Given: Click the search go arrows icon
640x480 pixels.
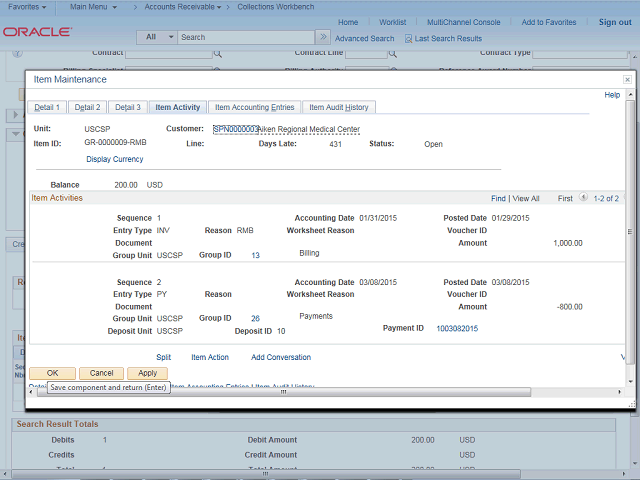Looking at the screenshot, I should (x=323, y=37).
